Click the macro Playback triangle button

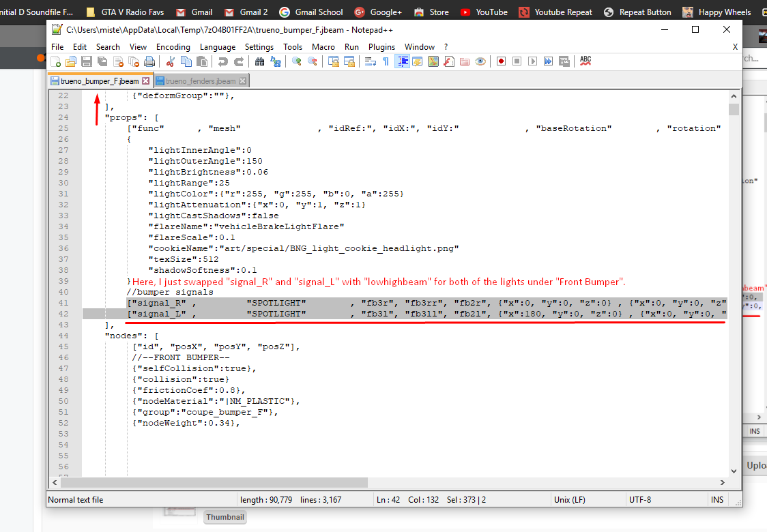(x=533, y=61)
